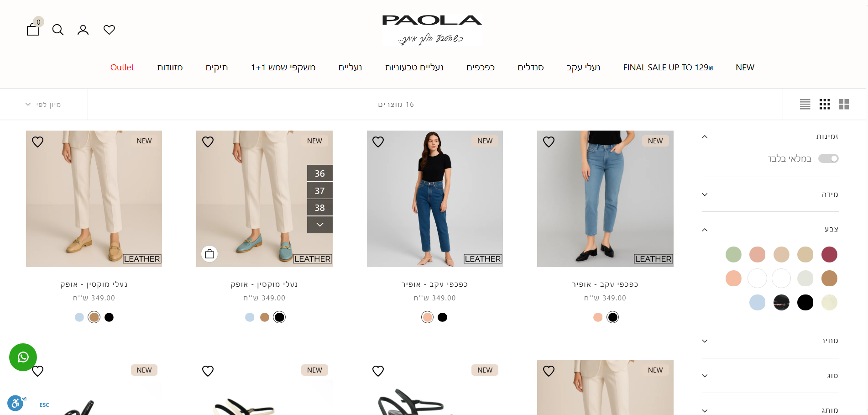Select size 37 on moccasin product

(320, 191)
